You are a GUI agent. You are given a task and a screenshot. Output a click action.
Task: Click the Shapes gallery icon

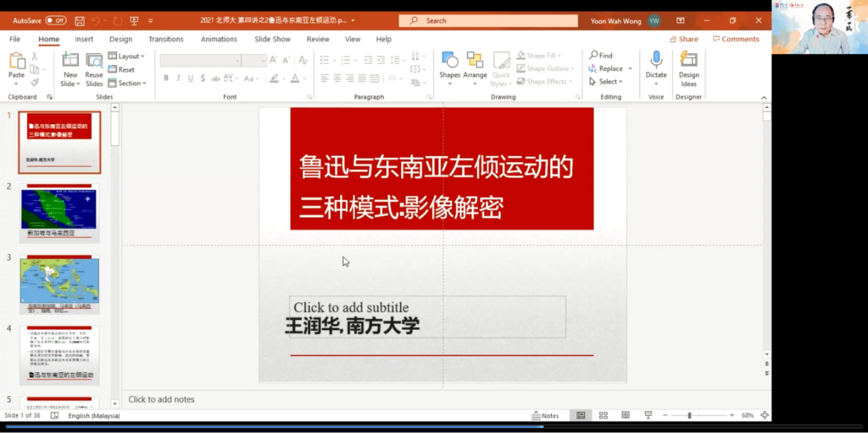pos(449,60)
